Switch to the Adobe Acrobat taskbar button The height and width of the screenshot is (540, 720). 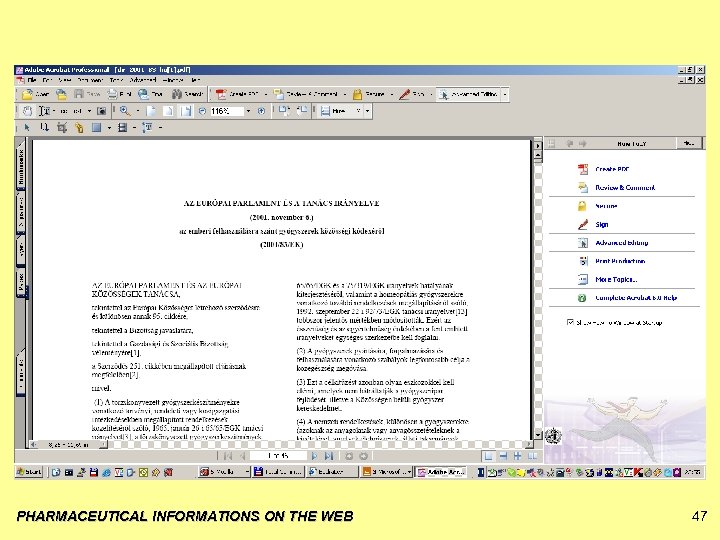click(442, 472)
